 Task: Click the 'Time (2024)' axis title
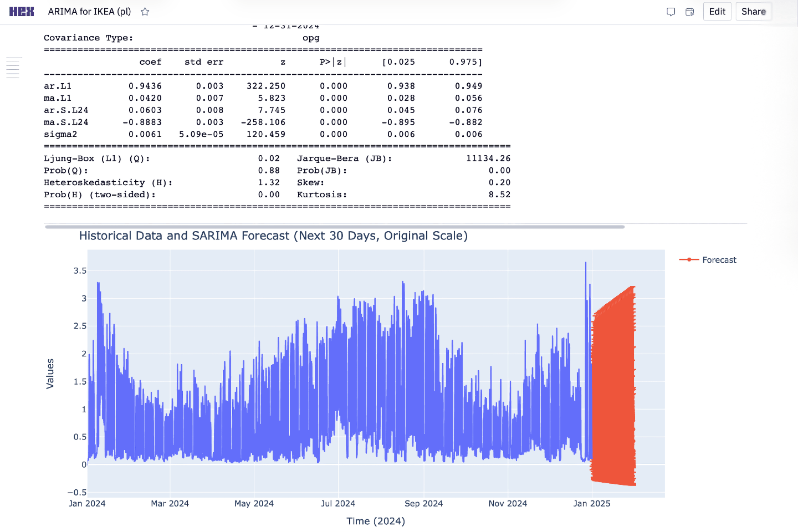[376, 521]
